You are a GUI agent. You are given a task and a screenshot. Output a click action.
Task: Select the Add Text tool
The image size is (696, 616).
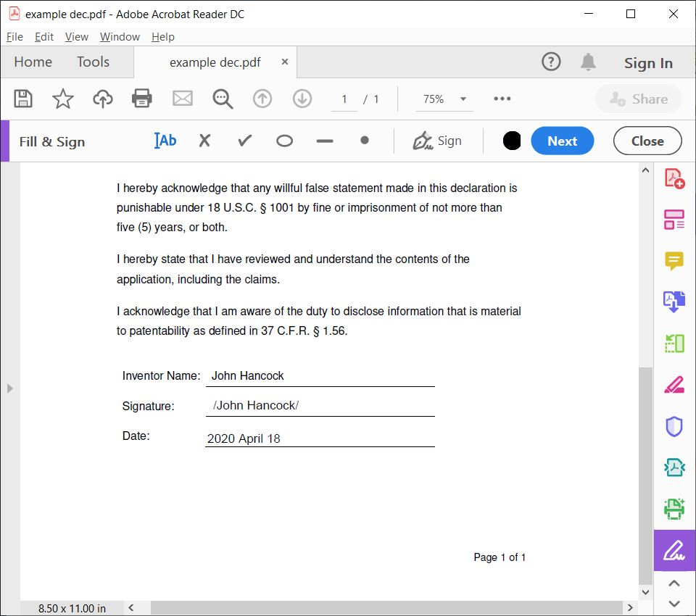coord(165,141)
